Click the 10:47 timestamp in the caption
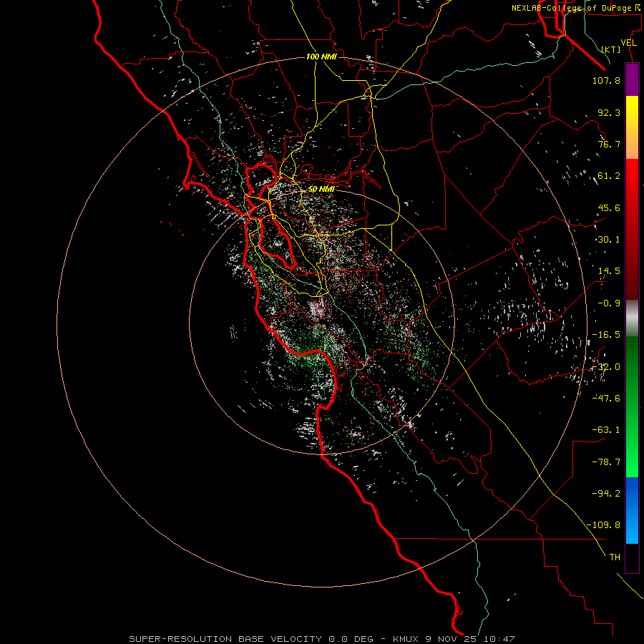This screenshot has width=644, height=644. 499,639
